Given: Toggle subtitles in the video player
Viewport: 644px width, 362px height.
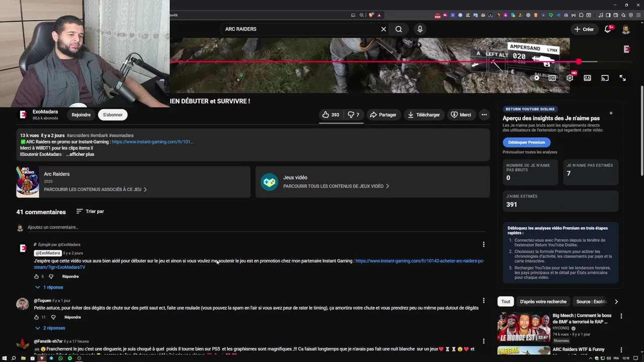Looking at the screenshot, I should [552, 78].
